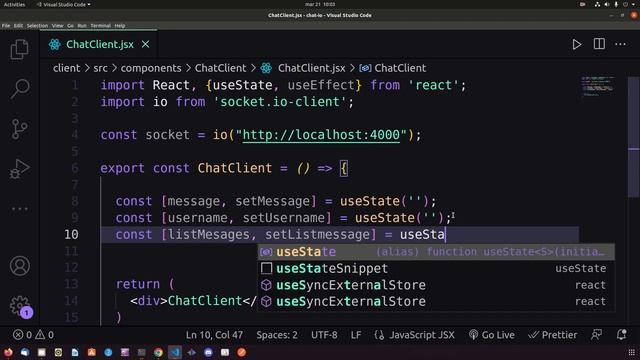This screenshot has width=640, height=360.
Task: Open the Terminal menu
Action: click(x=100, y=25)
